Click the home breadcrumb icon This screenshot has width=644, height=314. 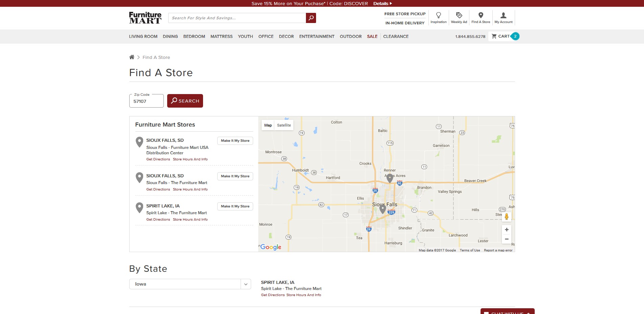pyautogui.click(x=132, y=57)
